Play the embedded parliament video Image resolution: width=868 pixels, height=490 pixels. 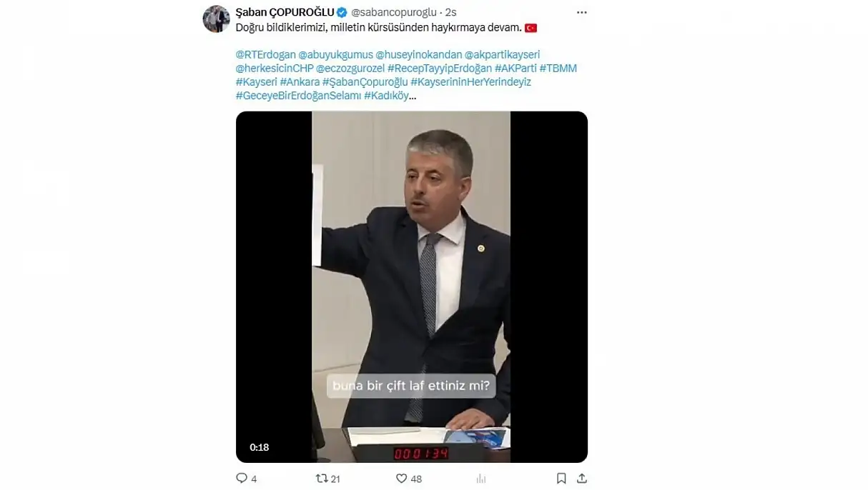click(411, 286)
